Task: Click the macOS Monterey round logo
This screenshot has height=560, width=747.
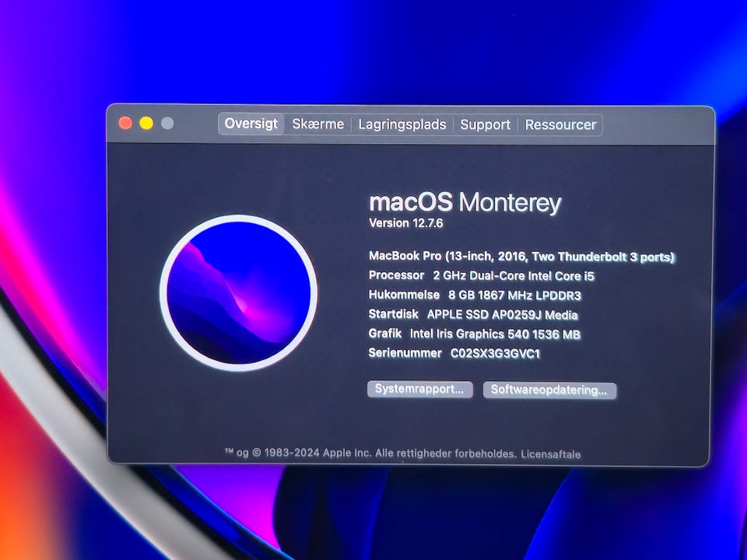Action: (239, 293)
